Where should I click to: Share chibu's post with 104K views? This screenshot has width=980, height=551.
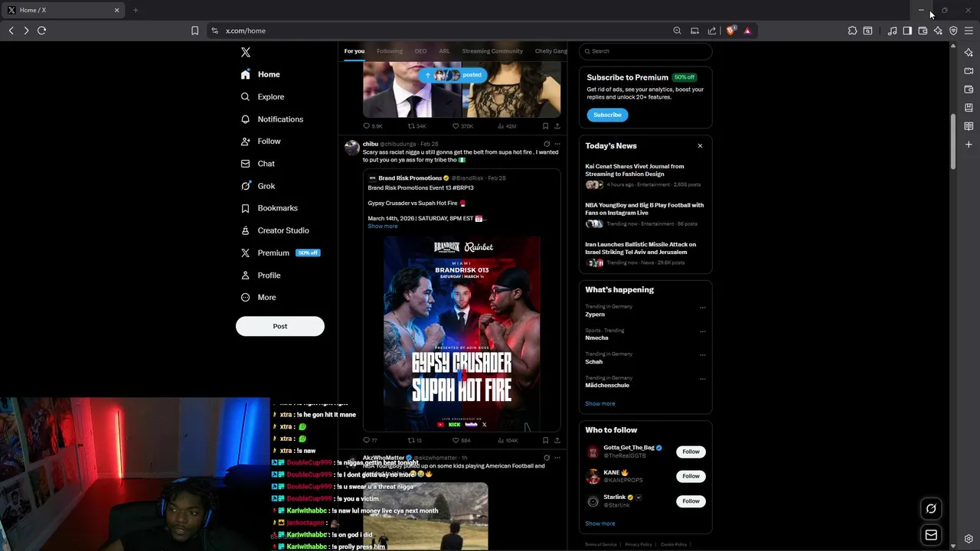[557, 440]
